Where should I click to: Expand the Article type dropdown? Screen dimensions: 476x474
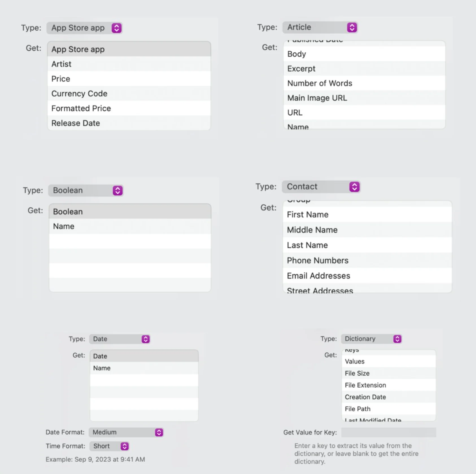352,27
